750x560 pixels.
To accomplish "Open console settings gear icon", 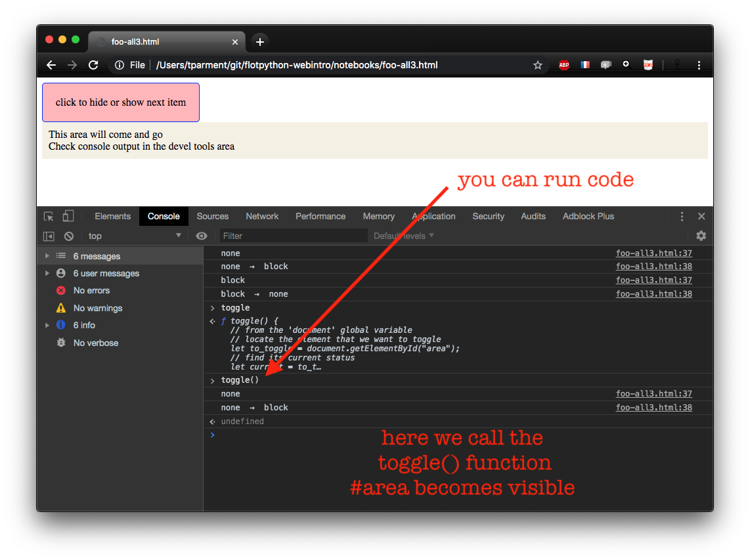I will 701,236.
